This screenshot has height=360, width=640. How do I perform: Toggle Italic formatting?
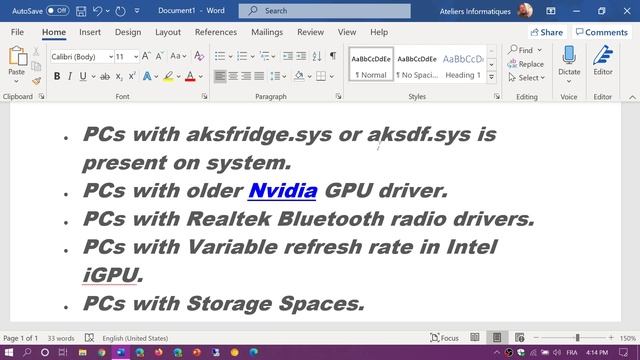click(x=70, y=76)
